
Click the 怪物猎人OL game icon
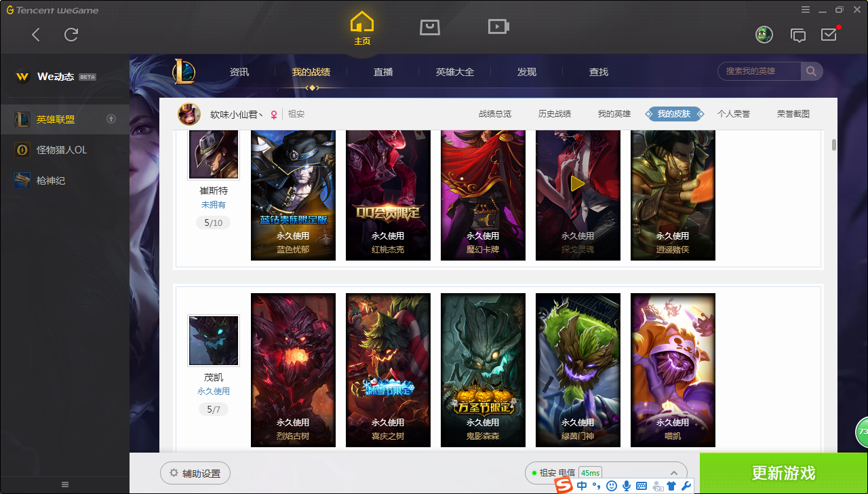(x=22, y=150)
